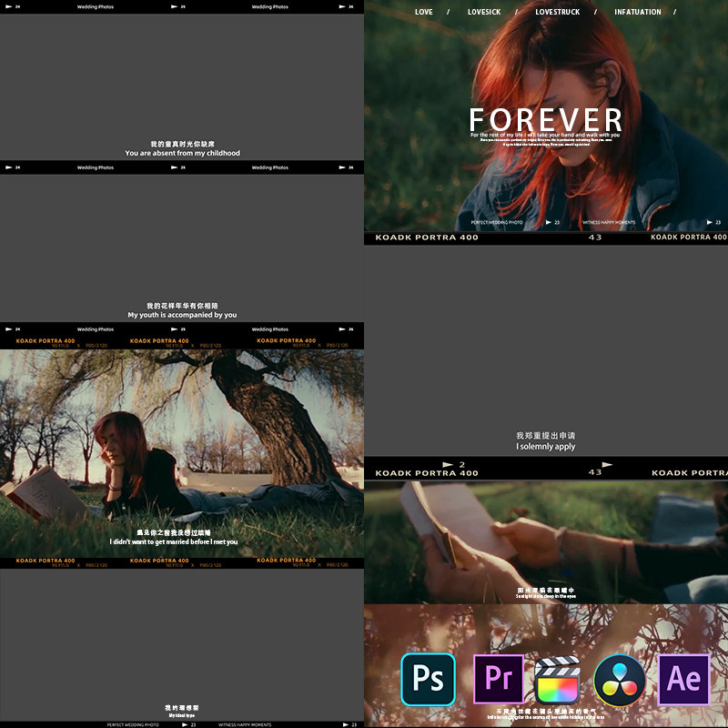
Task: Click the large FOREVER title
Action: (x=545, y=120)
